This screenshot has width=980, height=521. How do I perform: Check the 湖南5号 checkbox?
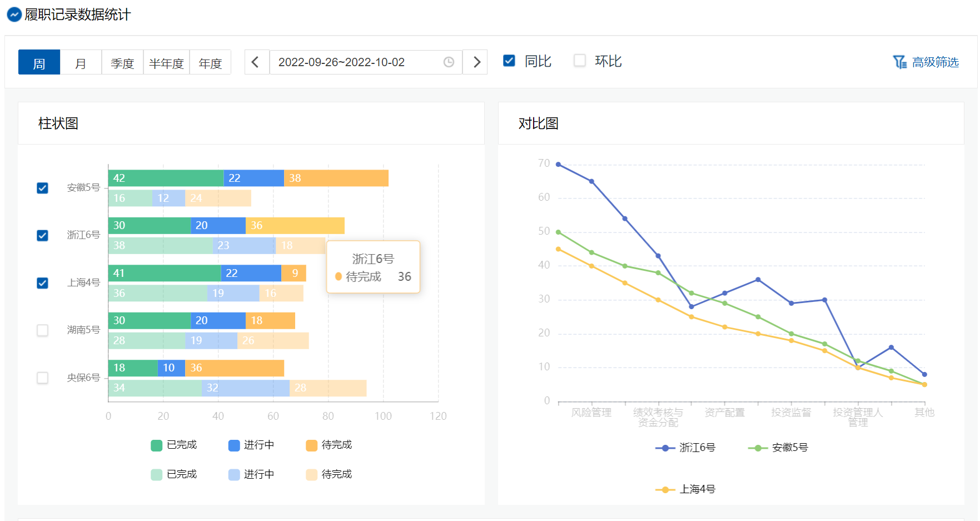42,330
